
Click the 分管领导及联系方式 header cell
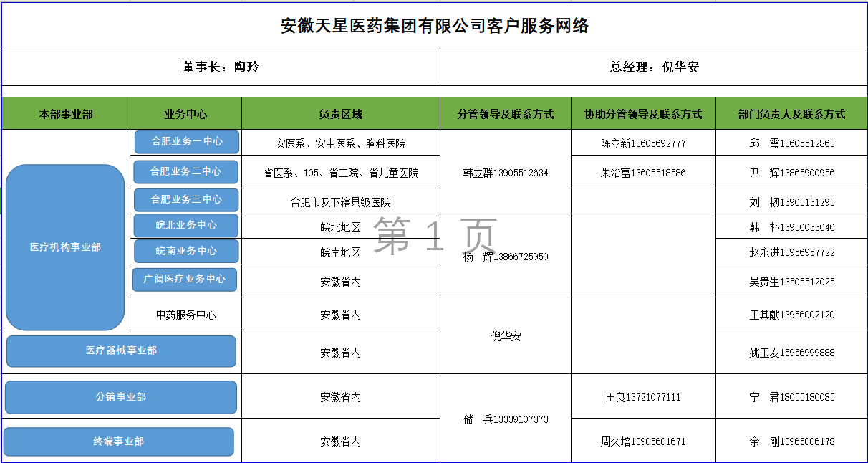[506, 114]
